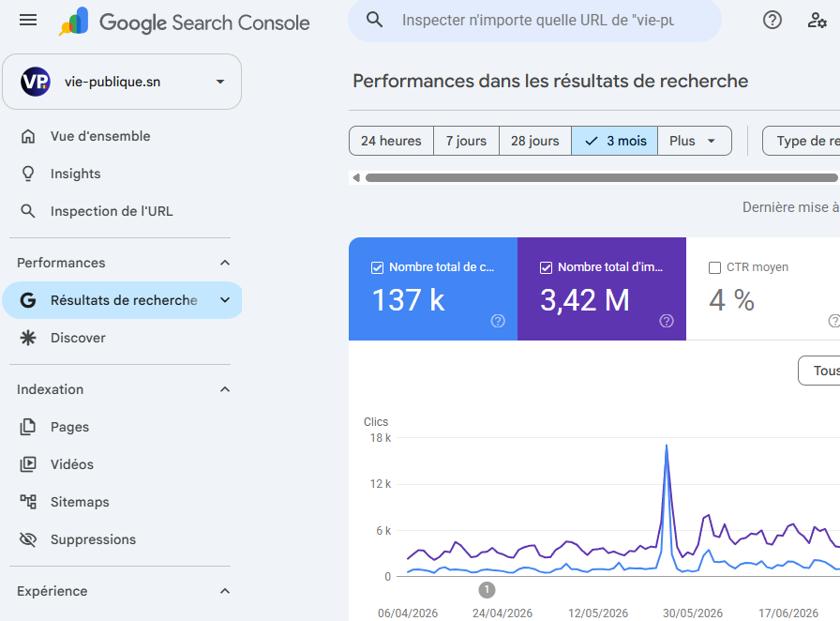Viewport: 840px width, 621px height.
Task: Click the Pages document icon
Action: [x=28, y=427]
